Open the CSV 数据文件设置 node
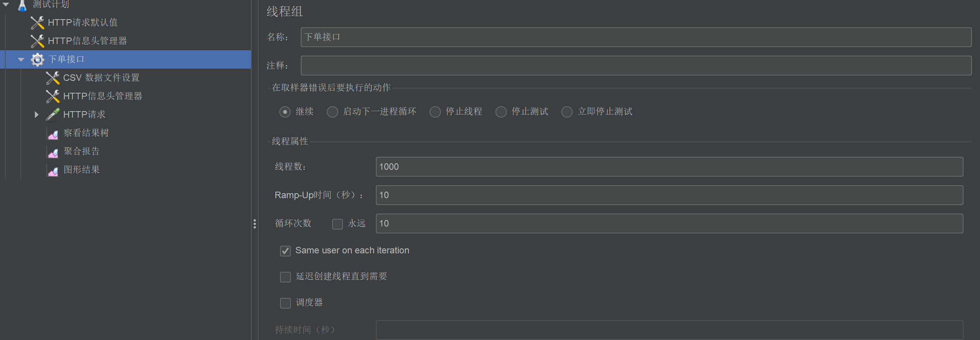The image size is (980, 340). point(101,78)
